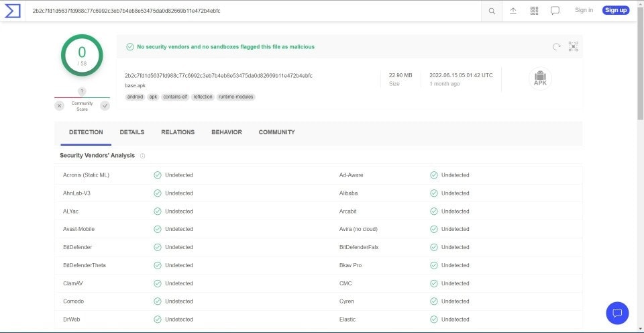Click the ALYac vendor name

point(70,211)
